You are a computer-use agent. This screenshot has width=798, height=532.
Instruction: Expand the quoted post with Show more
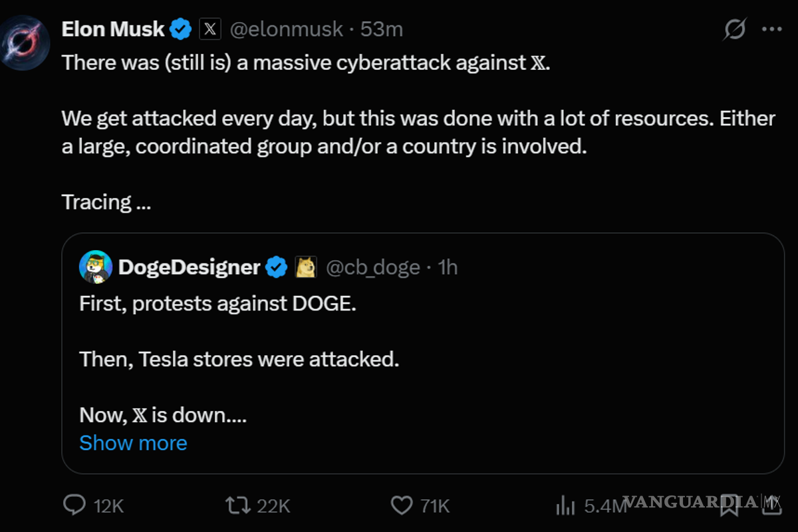[x=133, y=442]
